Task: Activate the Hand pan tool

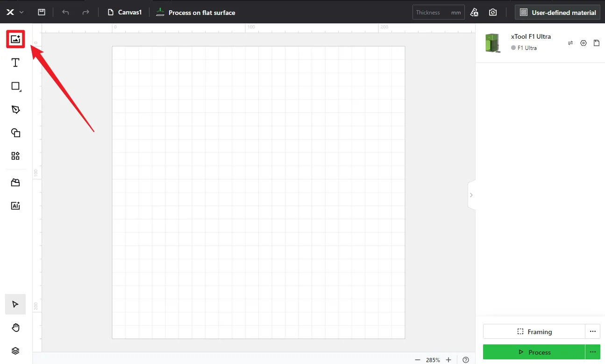Action: (15, 328)
